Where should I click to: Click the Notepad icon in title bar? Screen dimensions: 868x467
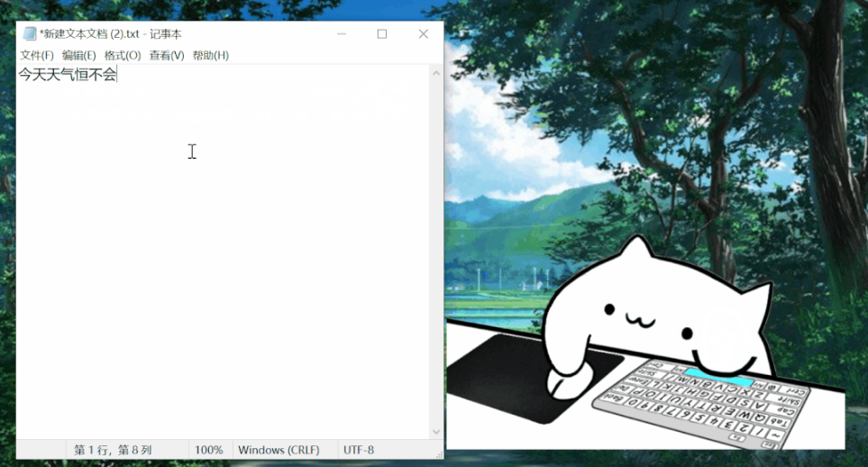point(29,34)
